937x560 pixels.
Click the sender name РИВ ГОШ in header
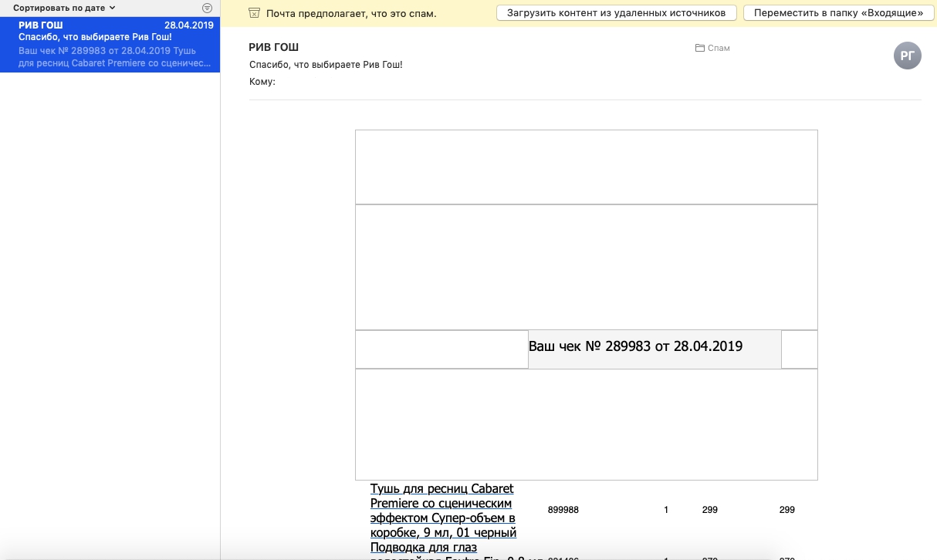(273, 48)
